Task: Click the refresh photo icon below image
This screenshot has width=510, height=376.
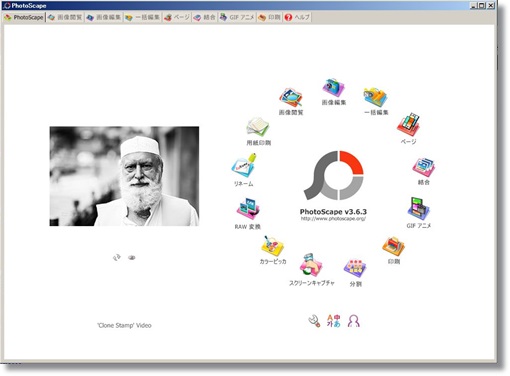Action: pos(116,257)
